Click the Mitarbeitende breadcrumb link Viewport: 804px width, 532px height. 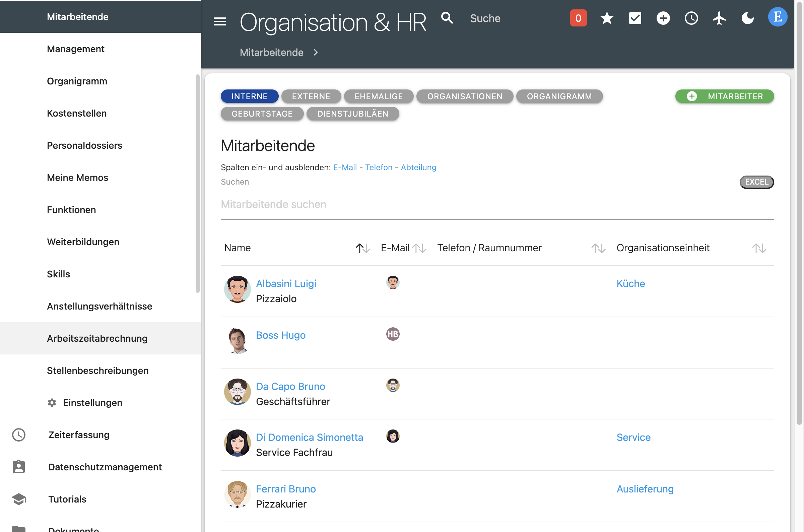click(271, 52)
